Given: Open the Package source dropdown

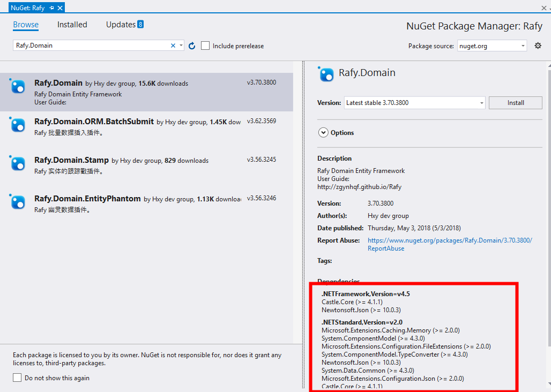Looking at the screenshot, I should click(x=492, y=46).
